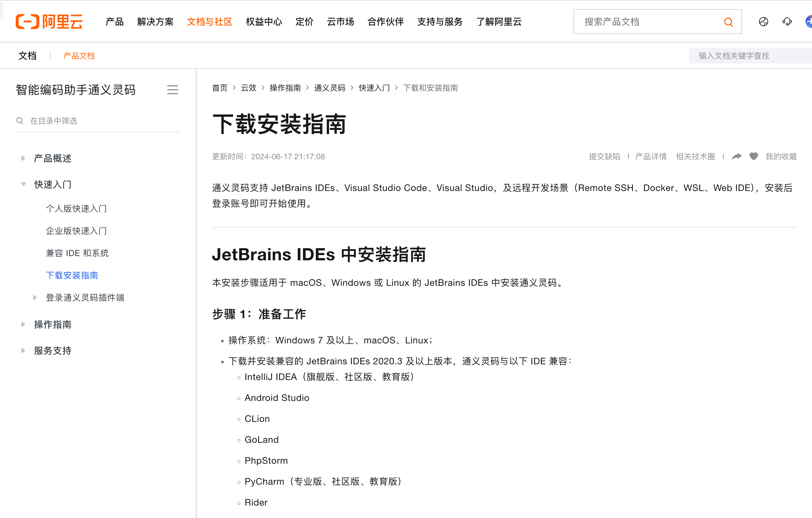812x518 pixels.
Task: Open the 云市场 top menu
Action: click(340, 22)
